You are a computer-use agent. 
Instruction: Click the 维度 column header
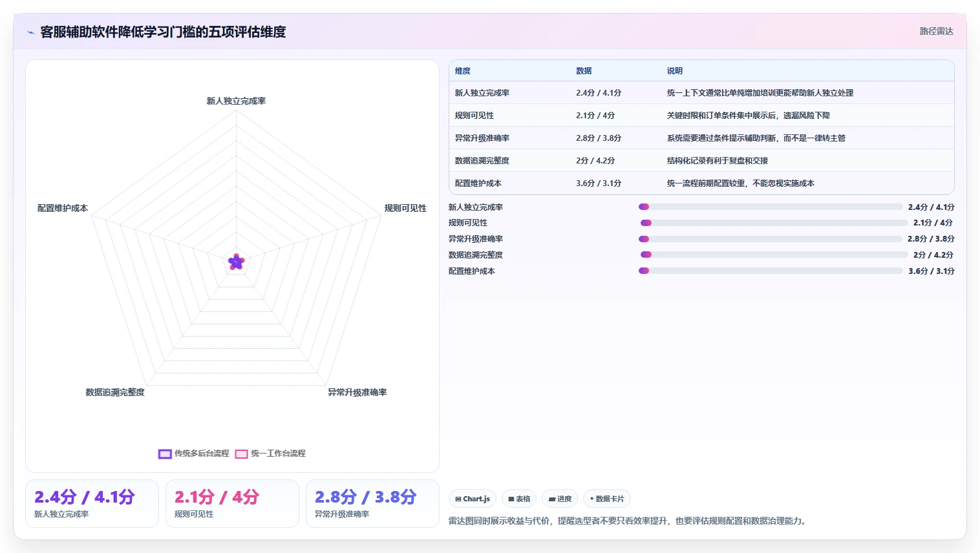(x=463, y=71)
